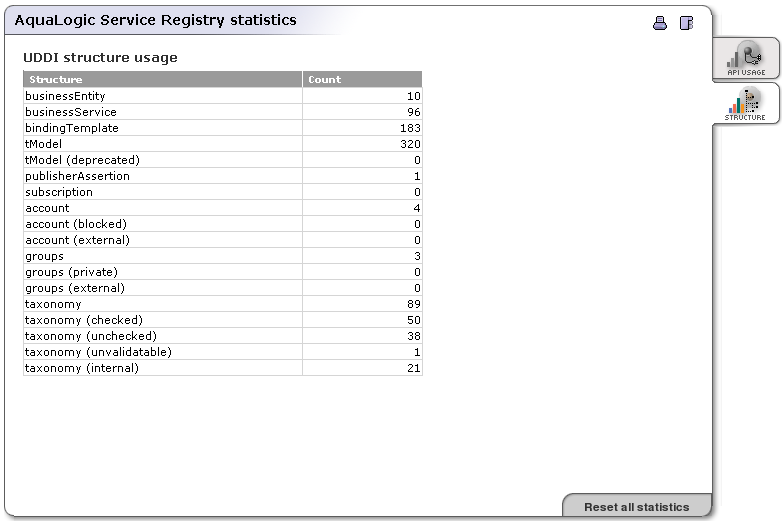Click the Structure column header
Image resolution: width=784 pixels, height=521 pixels.
coord(162,79)
